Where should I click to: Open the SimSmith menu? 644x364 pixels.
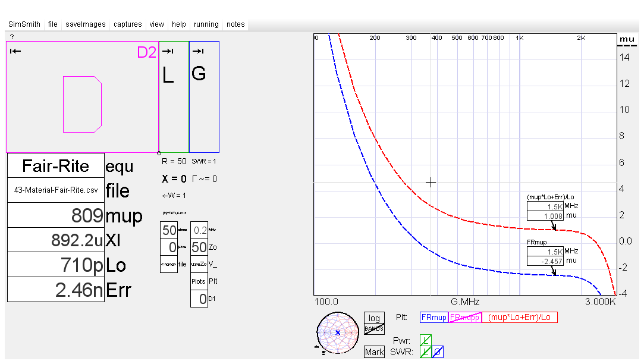[x=24, y=24]
